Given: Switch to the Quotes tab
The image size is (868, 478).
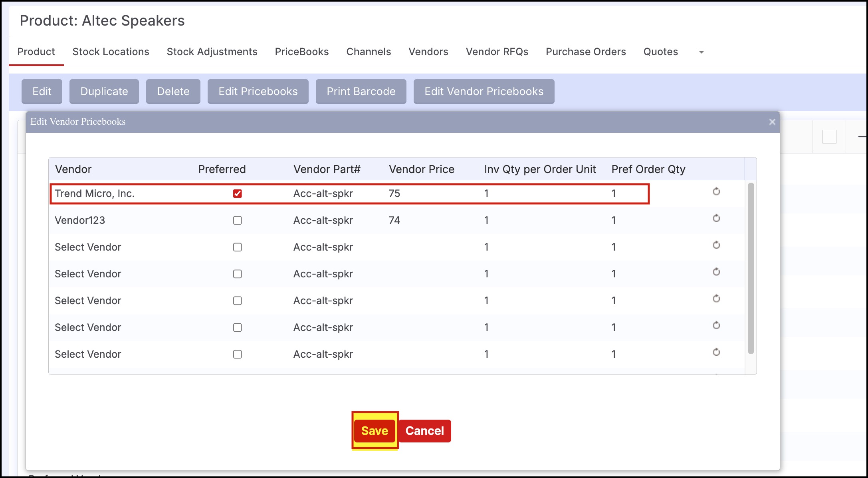Looking at the screenshot, I should [x=661, y=52].
